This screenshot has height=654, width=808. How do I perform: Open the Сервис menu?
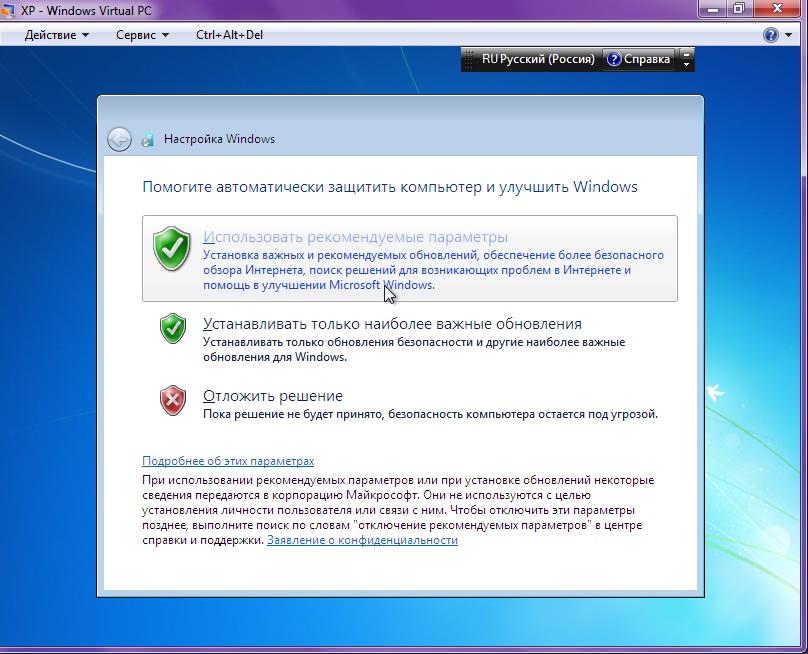tap(142, 35)
